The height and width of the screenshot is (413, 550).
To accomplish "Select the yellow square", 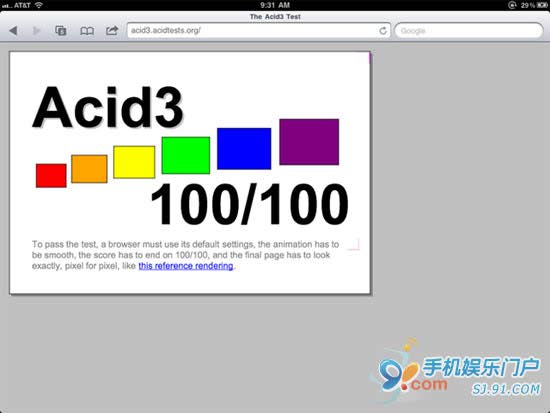I will [x=134, y=162].
